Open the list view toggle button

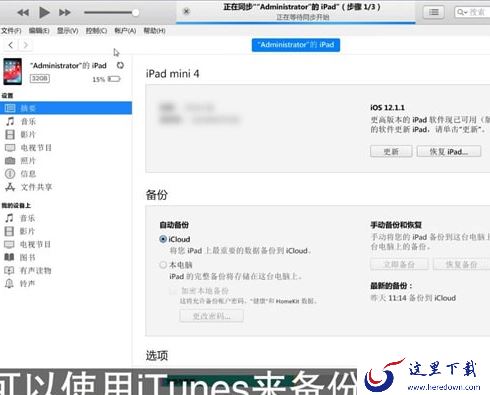tap(434, 12)
